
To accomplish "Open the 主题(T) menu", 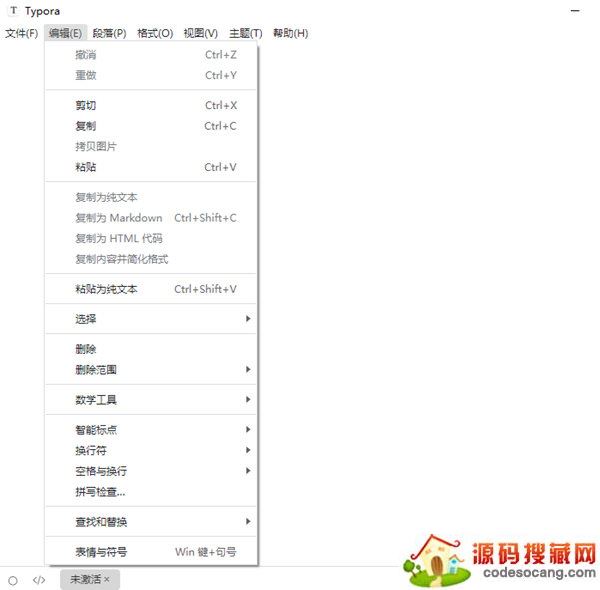I will (246, 33).
